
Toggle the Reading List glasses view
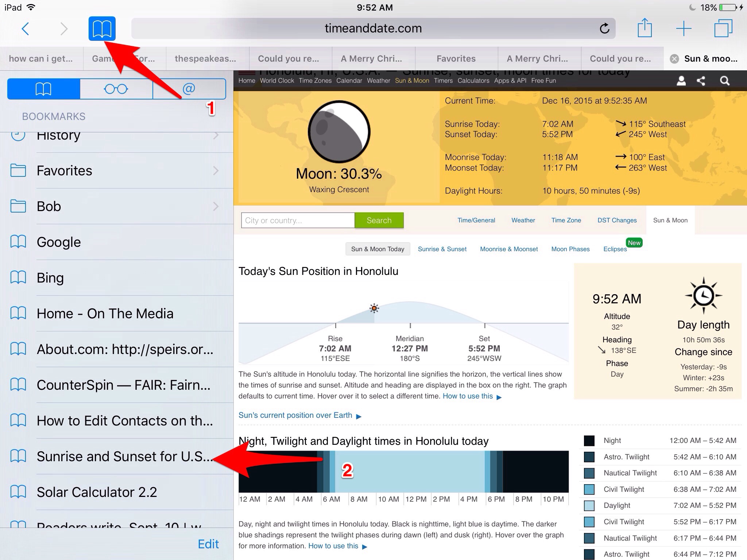pos(116,88)
